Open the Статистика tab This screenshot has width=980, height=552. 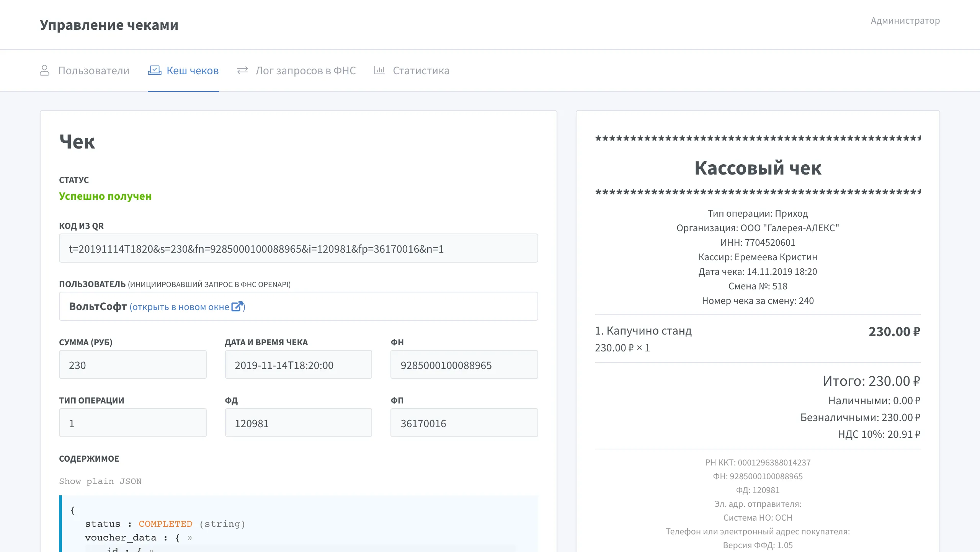pos(421,70)
